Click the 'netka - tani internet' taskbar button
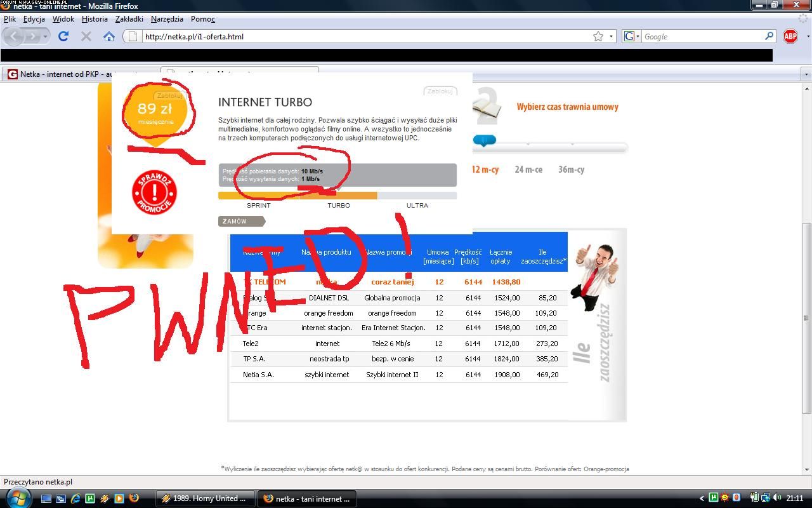 point(307,498)
